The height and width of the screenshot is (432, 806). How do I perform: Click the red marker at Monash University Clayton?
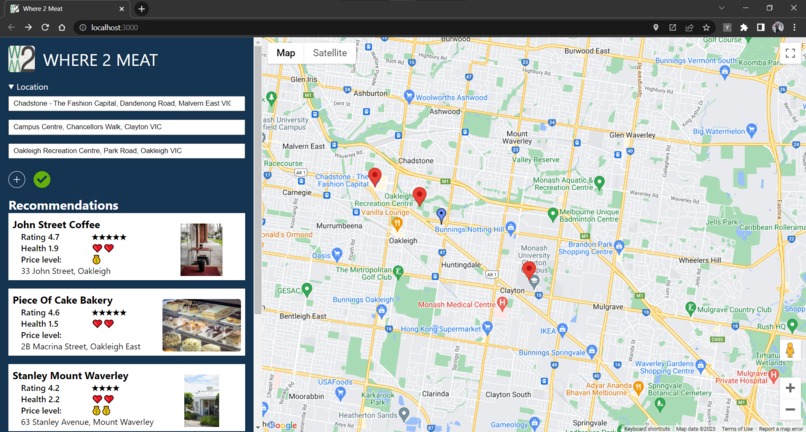pyautogui.click(x=528, y=271)
